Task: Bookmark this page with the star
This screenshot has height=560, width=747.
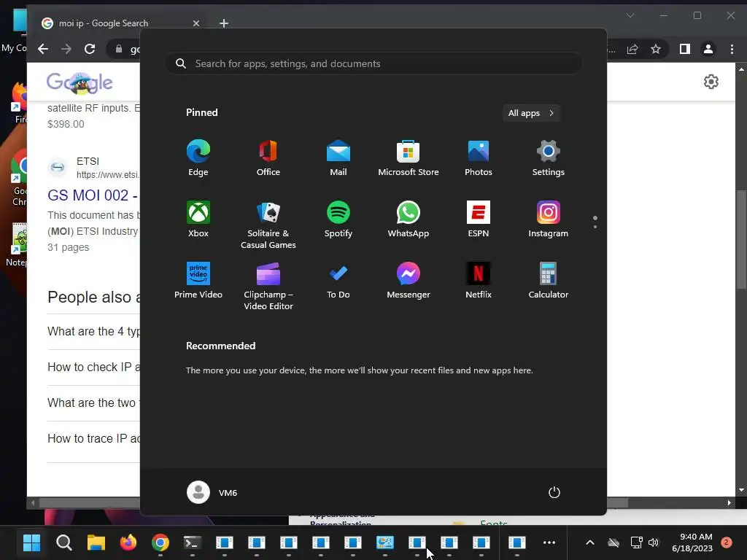Action: (656, 49)
